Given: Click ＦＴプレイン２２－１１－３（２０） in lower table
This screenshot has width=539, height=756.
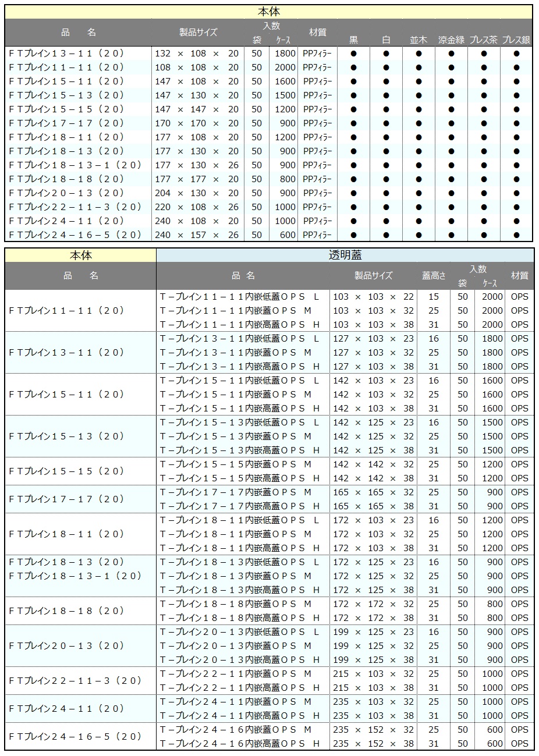Looking at the screenshot, I should pyautogui.click(x=75, y=681).
